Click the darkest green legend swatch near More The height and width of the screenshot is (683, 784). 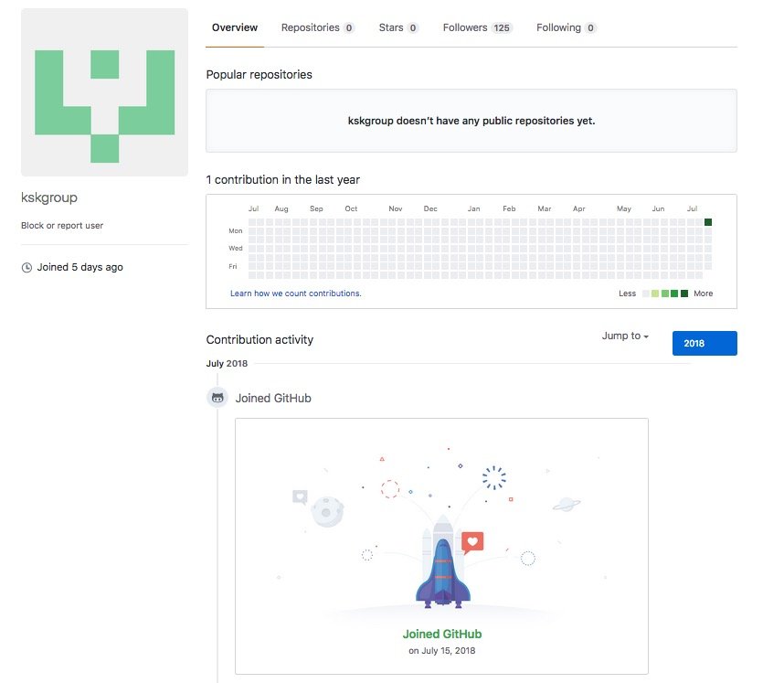(684, 293)
